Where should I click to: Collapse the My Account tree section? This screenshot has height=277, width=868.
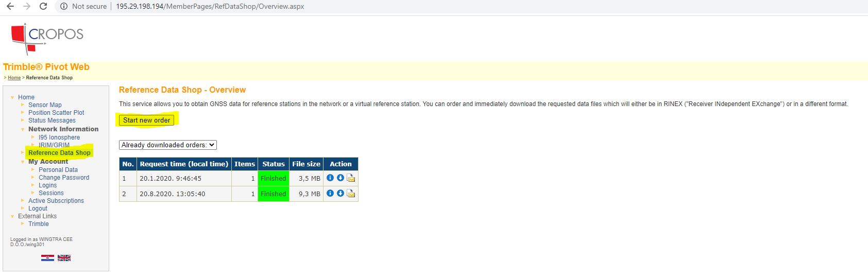coord(23,162)
